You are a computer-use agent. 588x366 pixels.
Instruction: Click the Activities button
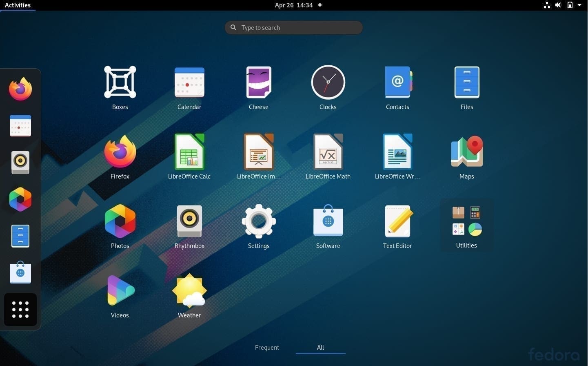point(18,5)
